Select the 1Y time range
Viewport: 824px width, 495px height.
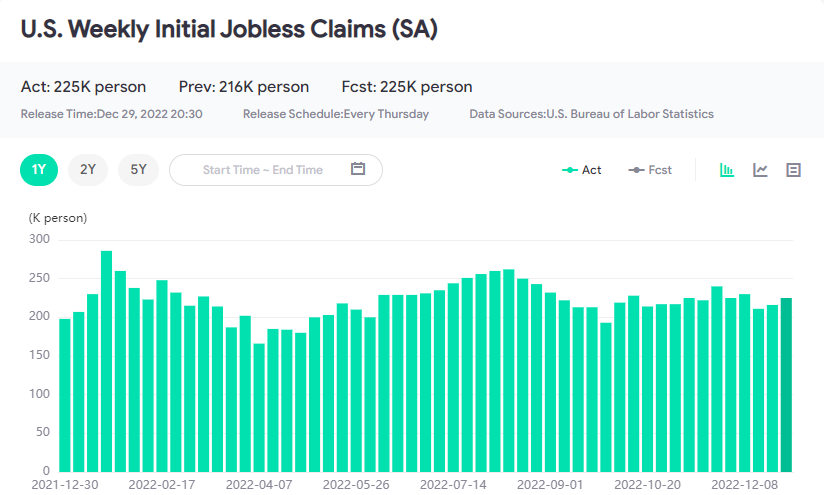pos(39,169)
